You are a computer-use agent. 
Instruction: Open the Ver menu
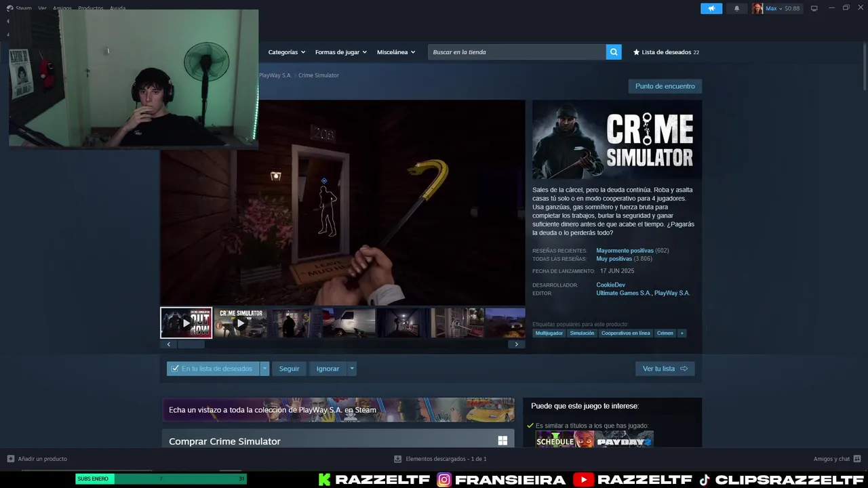click(42, 8)
